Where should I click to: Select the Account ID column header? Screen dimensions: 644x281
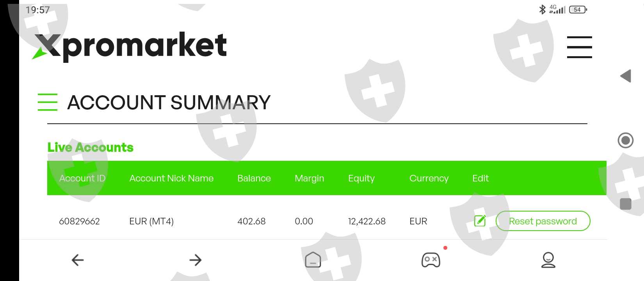82,178
